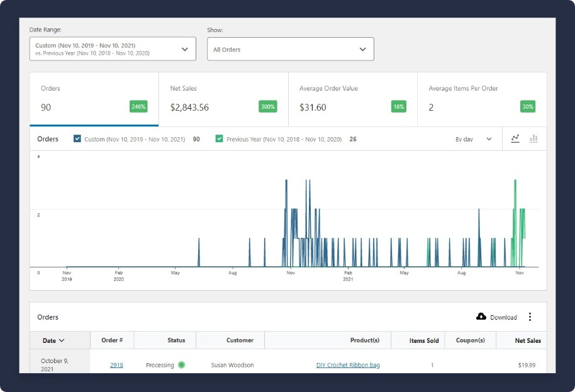The image size is (575, 392).
Task: Expand the Show All Orders dropdown
Action: (290, 49)
